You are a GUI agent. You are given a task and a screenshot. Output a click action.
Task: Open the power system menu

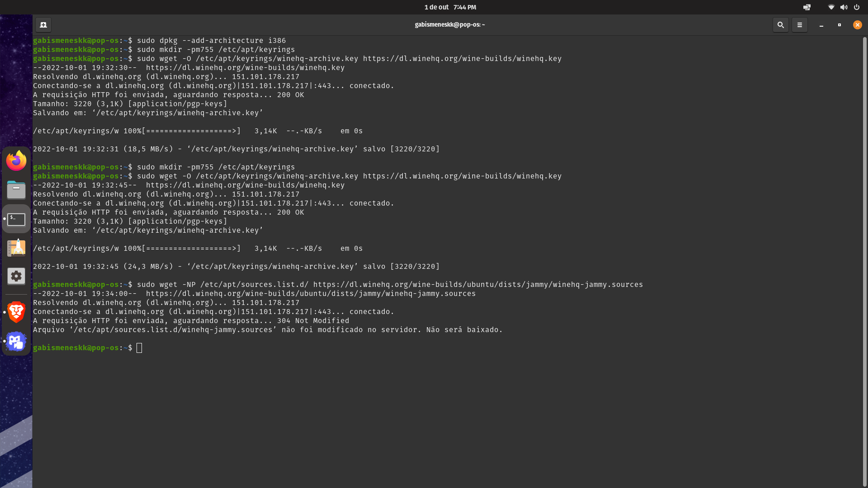click(x=856, y=7)
